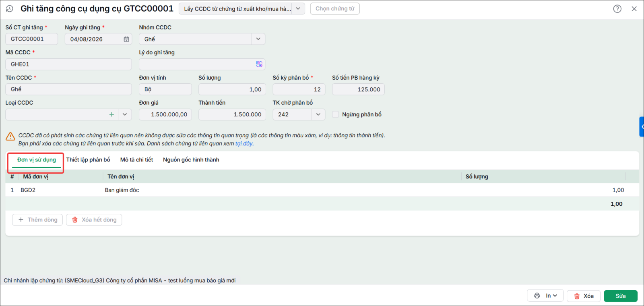Open the Mô tả chi tiết tab

click(x=136, y=160)
